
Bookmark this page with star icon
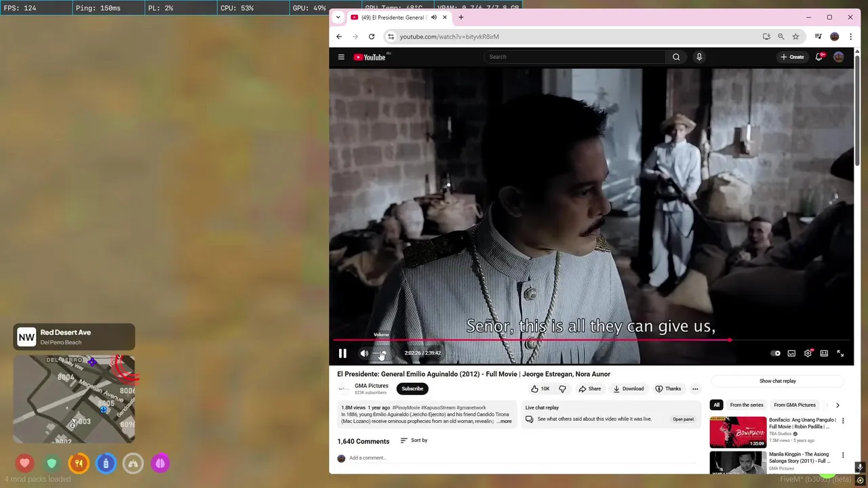click(x=796, y=37)
